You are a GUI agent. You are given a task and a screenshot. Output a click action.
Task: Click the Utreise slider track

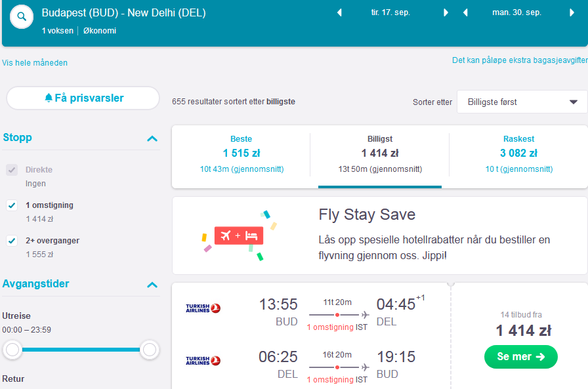click(x=81, y=350)
